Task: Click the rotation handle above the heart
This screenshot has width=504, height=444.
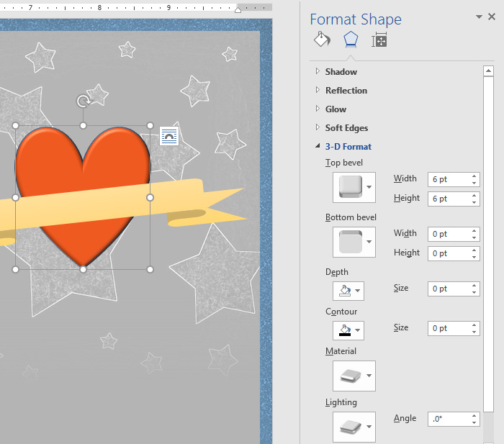Action: [84, 101]
